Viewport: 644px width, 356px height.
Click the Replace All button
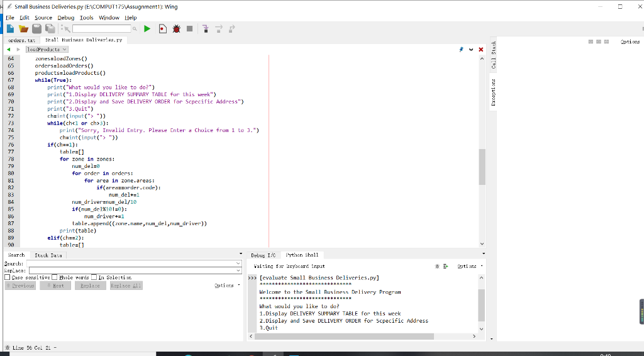tap(126, 286)
